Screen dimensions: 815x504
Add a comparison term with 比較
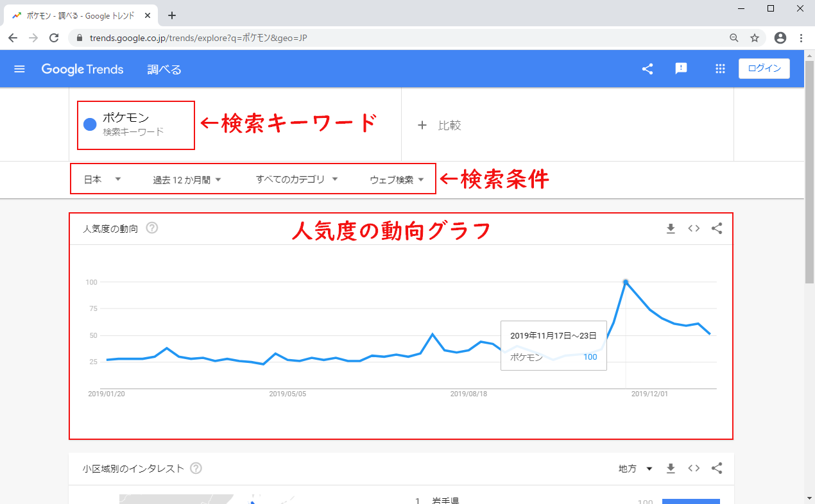coord(440,126)
